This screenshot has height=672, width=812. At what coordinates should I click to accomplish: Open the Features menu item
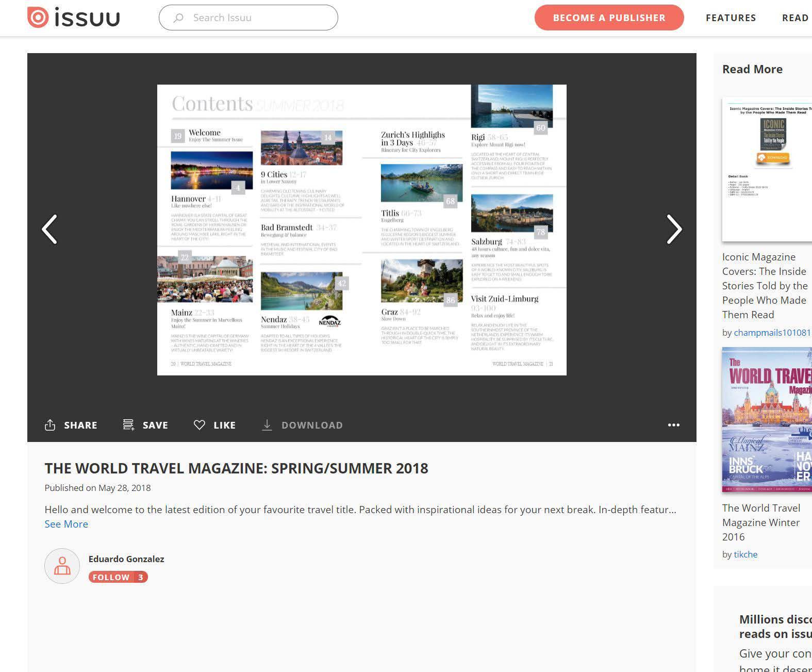tap(731, 18)
